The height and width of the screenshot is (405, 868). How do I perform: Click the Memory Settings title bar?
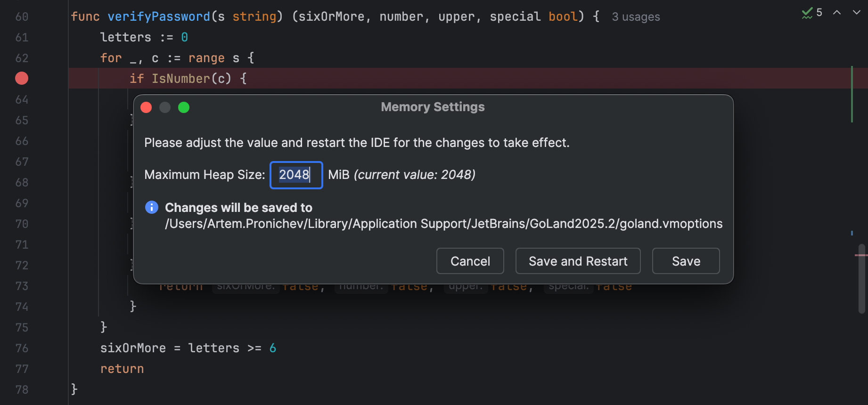tap(433, 107)
